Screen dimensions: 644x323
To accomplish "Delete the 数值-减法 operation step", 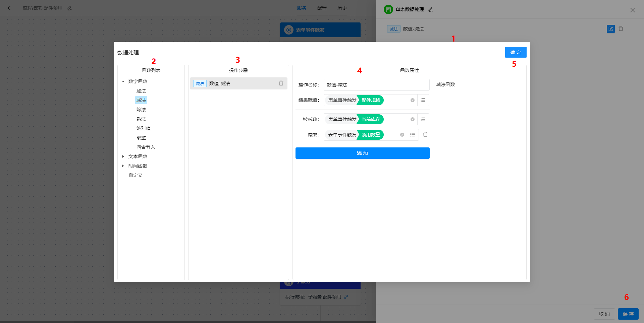I will (281, 83).
